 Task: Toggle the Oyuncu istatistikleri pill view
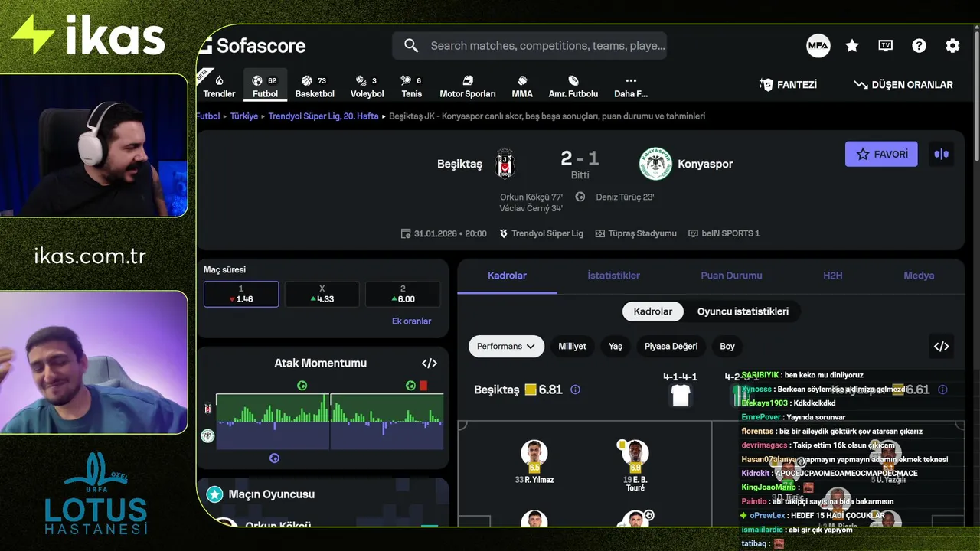click(x=743, y=311)
